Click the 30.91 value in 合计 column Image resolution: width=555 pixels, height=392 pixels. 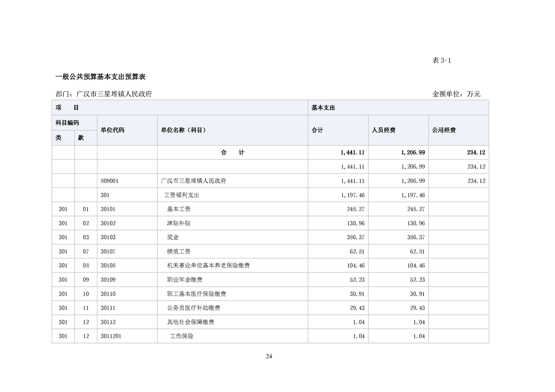pos(357,294)
